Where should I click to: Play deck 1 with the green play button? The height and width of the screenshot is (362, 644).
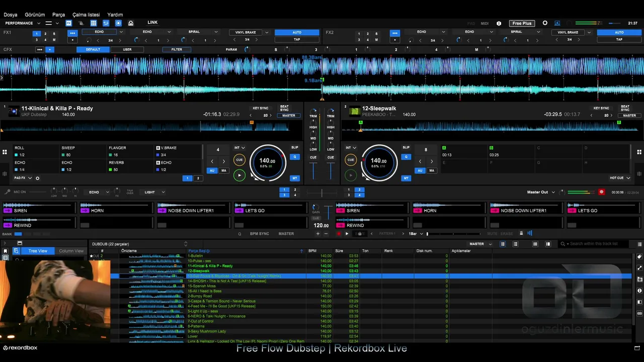(239, 175)
